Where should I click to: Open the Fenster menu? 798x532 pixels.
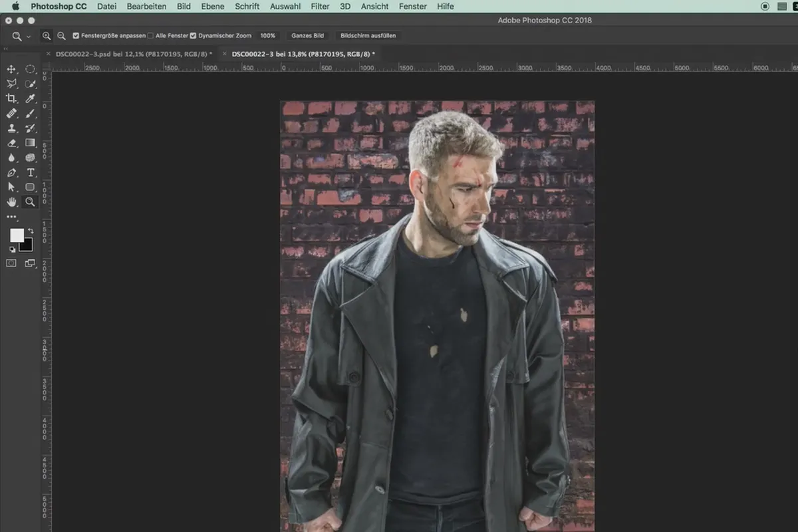[x=413, y=6]
